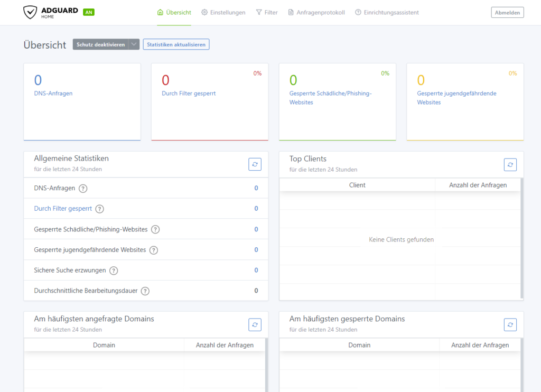
Task: Open Durch Filter gesperrt card link
Action: coord(189,93)
